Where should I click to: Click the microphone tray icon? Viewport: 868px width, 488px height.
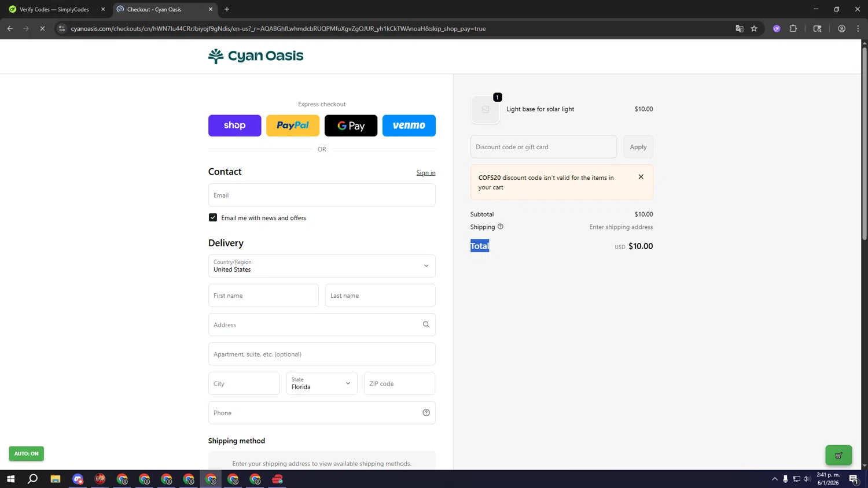[x=785, y=479]
